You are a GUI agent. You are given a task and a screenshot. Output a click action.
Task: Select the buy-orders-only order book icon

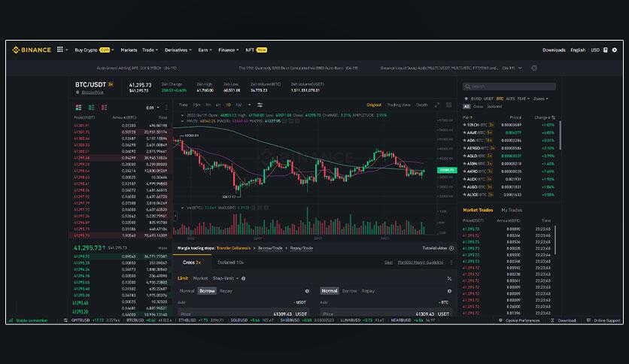click(92, 108)
